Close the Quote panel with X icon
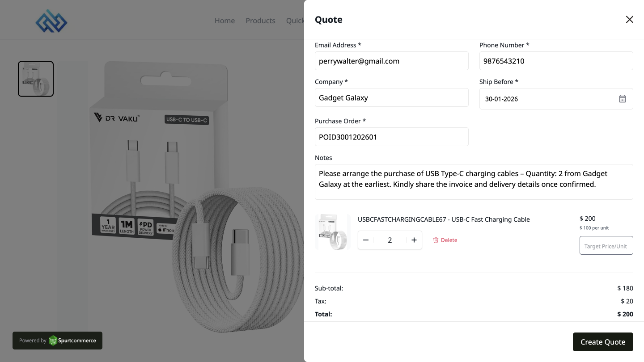This screenshot has height=362, width=644. click(x=629, y=19)
